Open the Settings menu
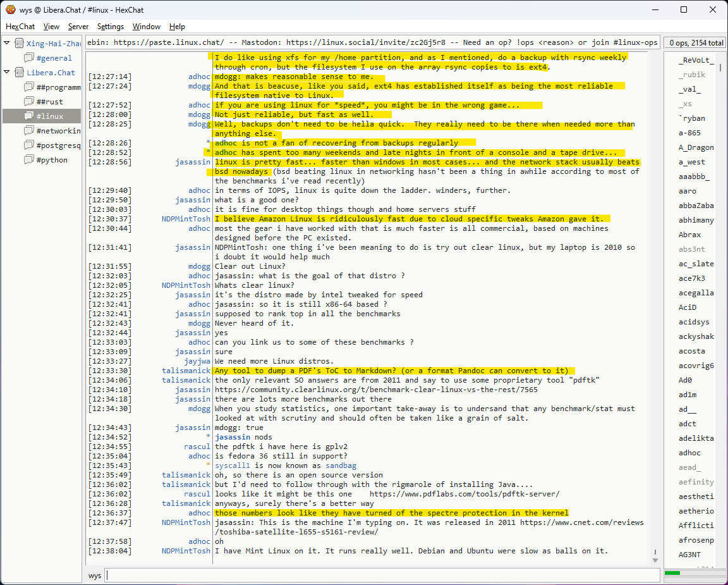Image resolution: width=728 pixels, height=585 pixels. click(x=111, y=27)
